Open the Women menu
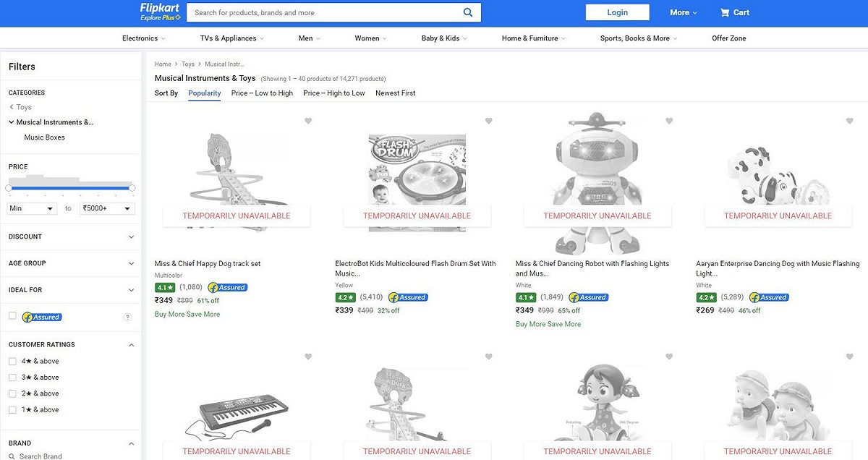The image size is (868, 460). [370, 38]
